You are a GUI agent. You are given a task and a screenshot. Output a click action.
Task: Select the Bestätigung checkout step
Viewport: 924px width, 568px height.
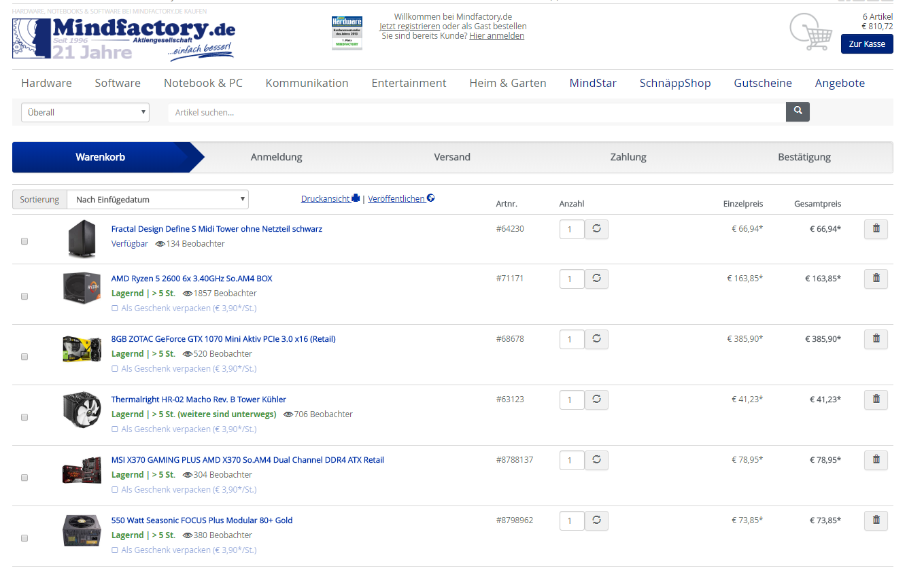(x=804, y=157)
